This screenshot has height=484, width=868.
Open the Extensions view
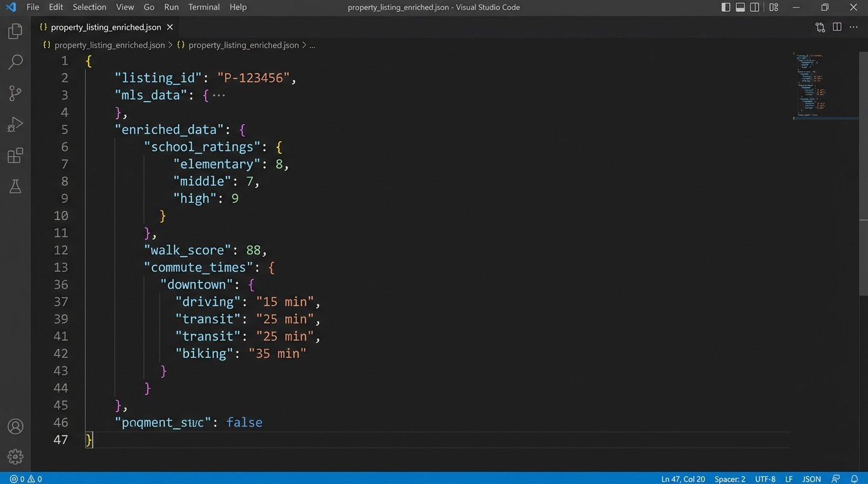[x=15, y=156]
